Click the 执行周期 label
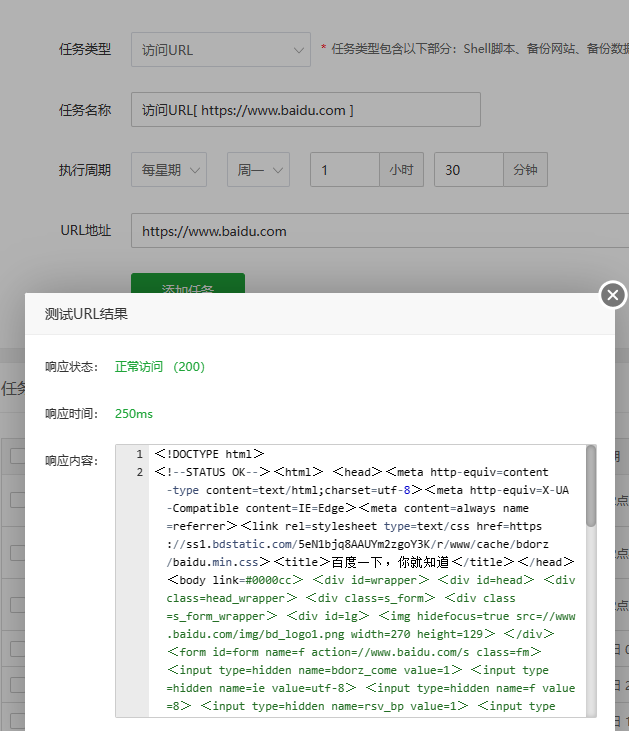The height and width of the screenshot is (731, 629). click(85, 170)
